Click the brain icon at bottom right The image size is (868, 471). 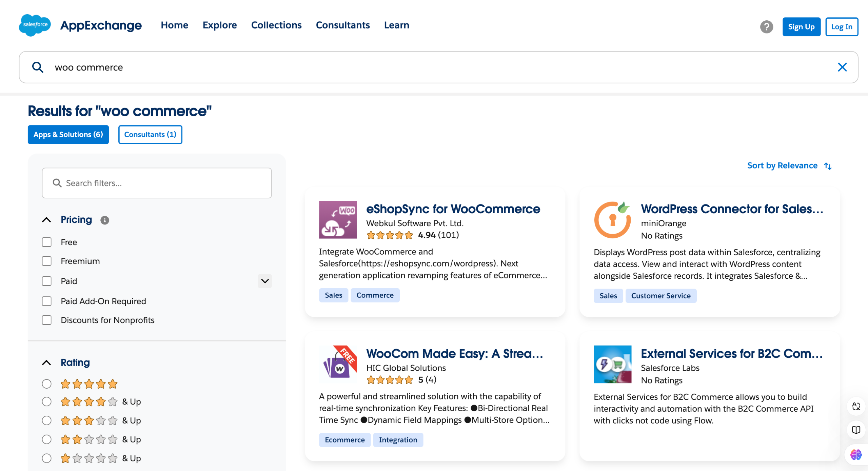pos(855,454)
